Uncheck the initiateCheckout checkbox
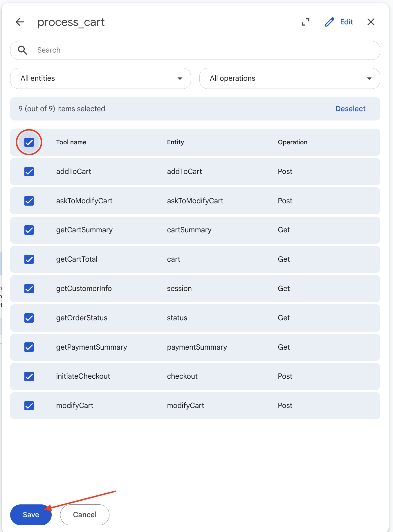Screen dimensions: 393x532 point(29,376)
